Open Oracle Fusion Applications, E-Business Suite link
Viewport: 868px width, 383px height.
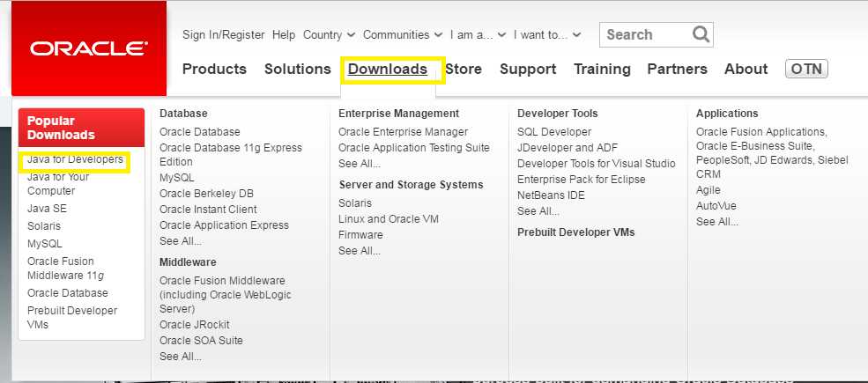(x=772, y=152)
